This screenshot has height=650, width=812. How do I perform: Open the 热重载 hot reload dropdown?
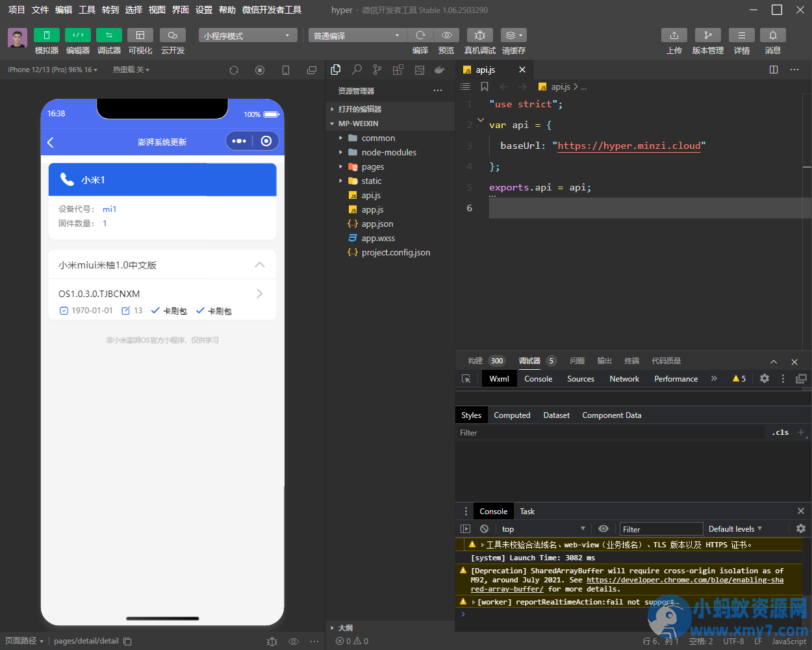(x=131, y=70)
